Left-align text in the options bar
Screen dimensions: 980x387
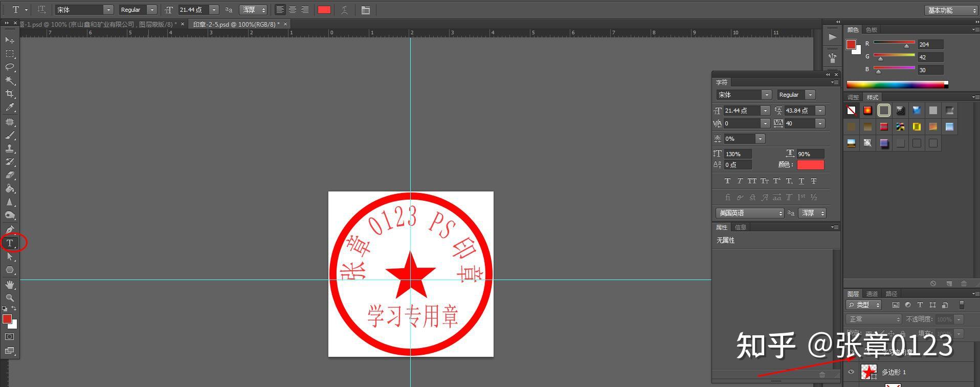pyautogui.click(x=280, y=10)
